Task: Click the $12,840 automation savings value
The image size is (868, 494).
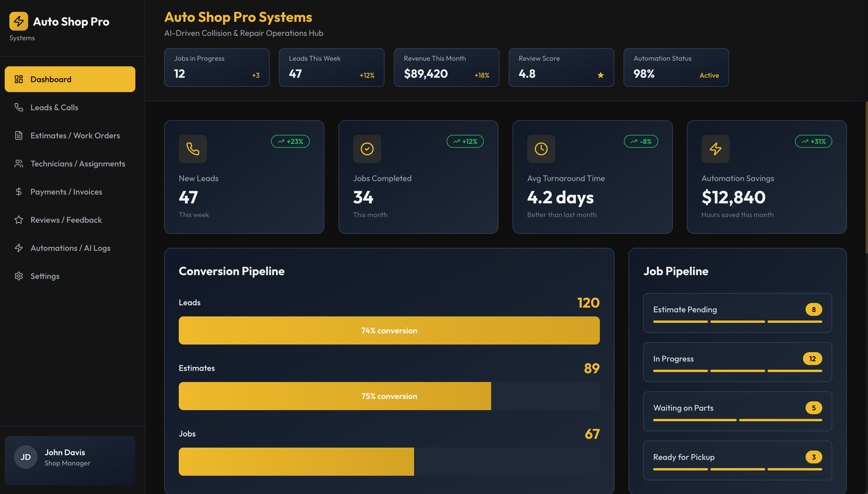Action: click(733, 197)
